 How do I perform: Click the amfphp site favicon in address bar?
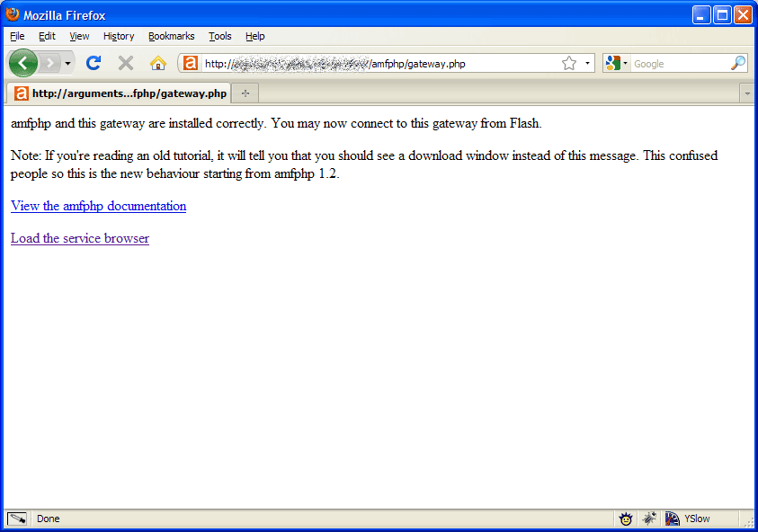point(191,63)
